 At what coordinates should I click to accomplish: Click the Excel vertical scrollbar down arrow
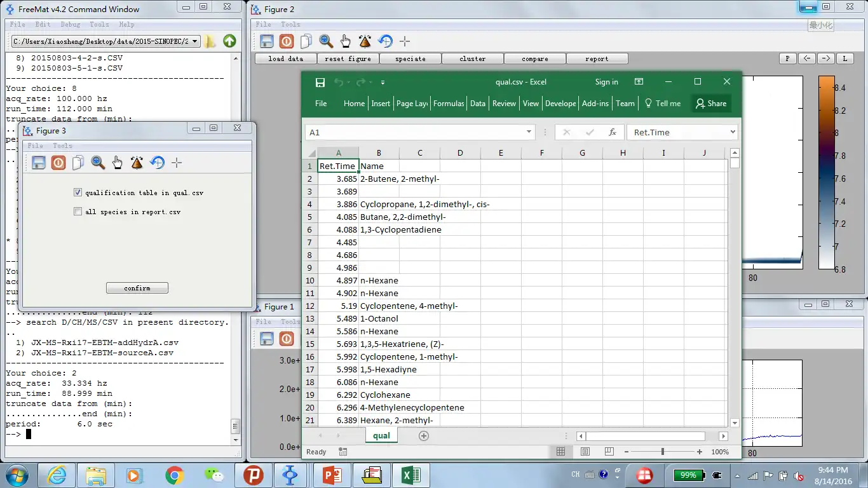(735, 423)
